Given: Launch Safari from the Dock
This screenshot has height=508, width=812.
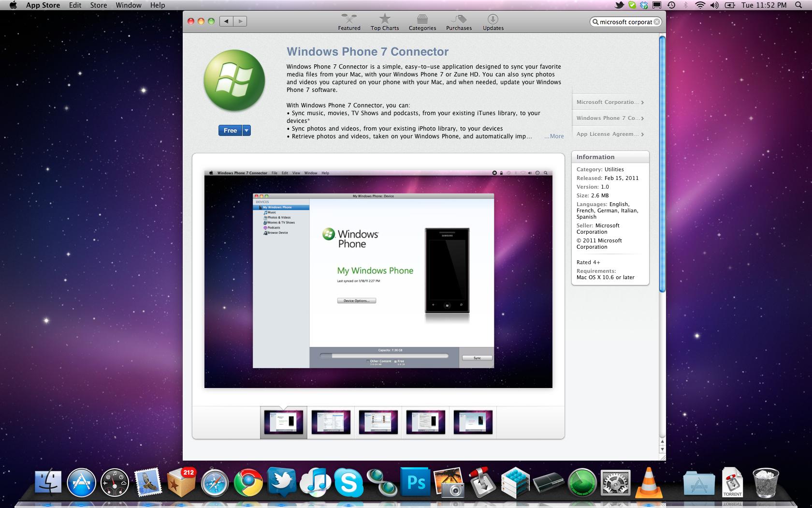Looking at the screenshot, I should click(x=215, y=482).
